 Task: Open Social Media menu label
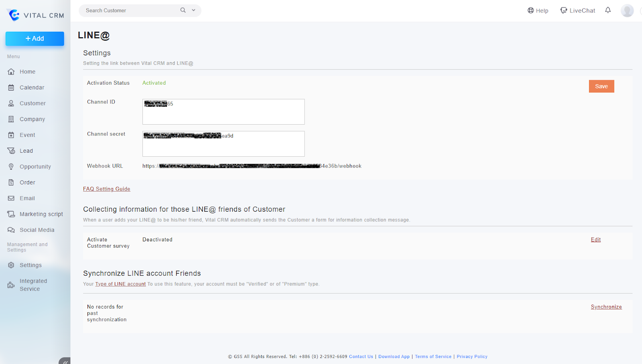37,230
